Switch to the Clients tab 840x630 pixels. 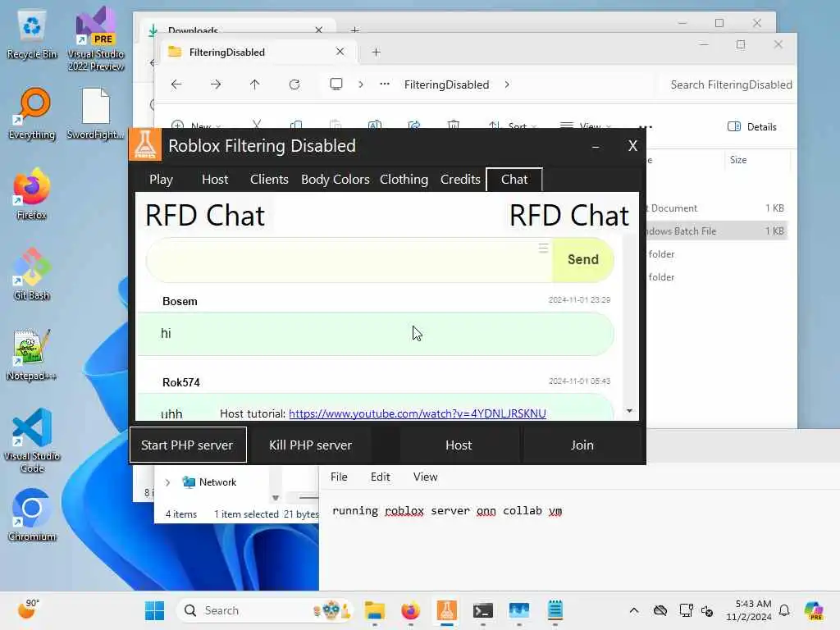point(269,180)
